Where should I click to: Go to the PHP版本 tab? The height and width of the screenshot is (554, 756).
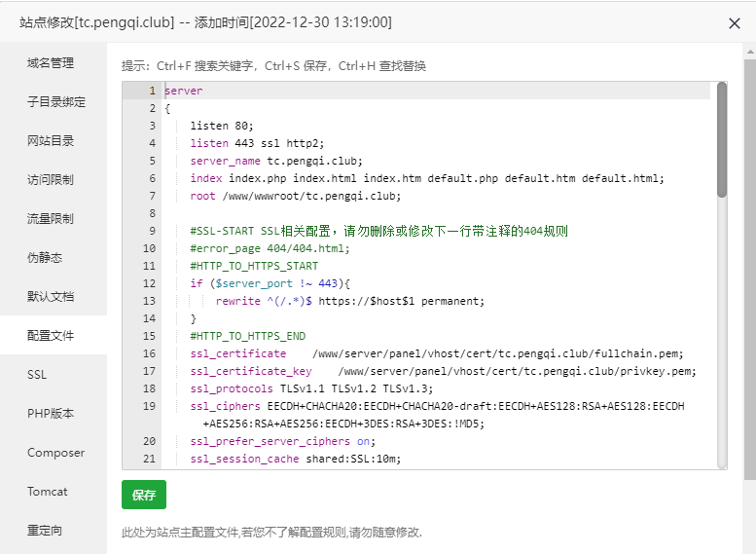pos(51,413)
